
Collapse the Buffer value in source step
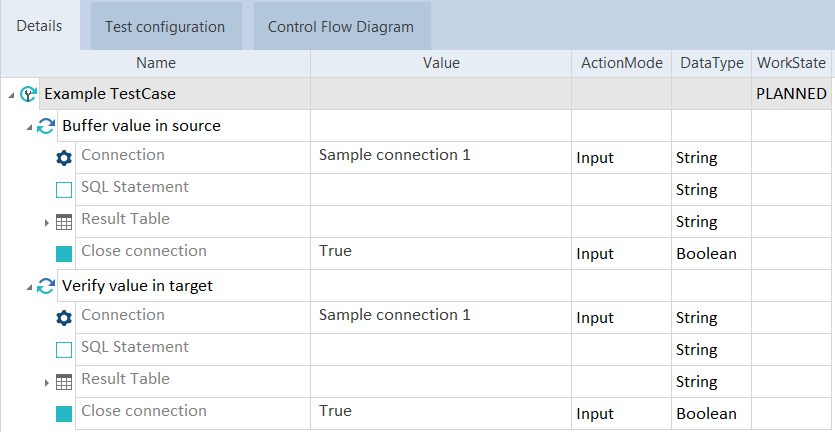tap(28, 127)
